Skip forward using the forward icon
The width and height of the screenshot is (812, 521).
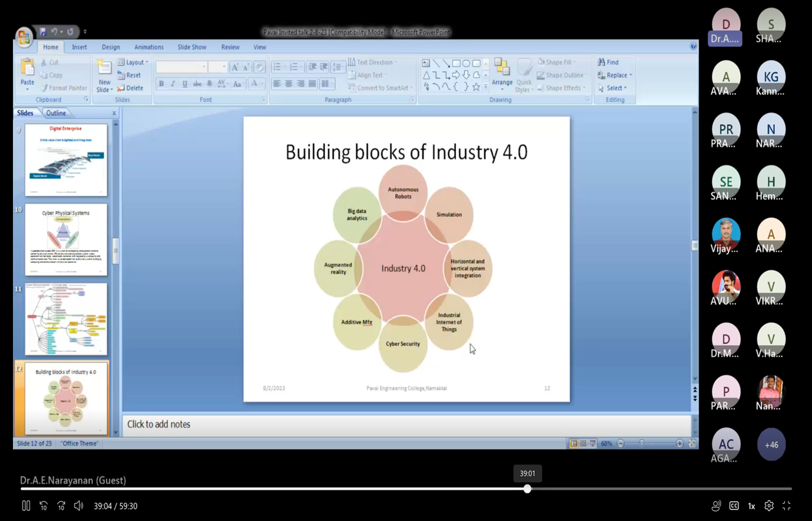(x=61, y=506)
